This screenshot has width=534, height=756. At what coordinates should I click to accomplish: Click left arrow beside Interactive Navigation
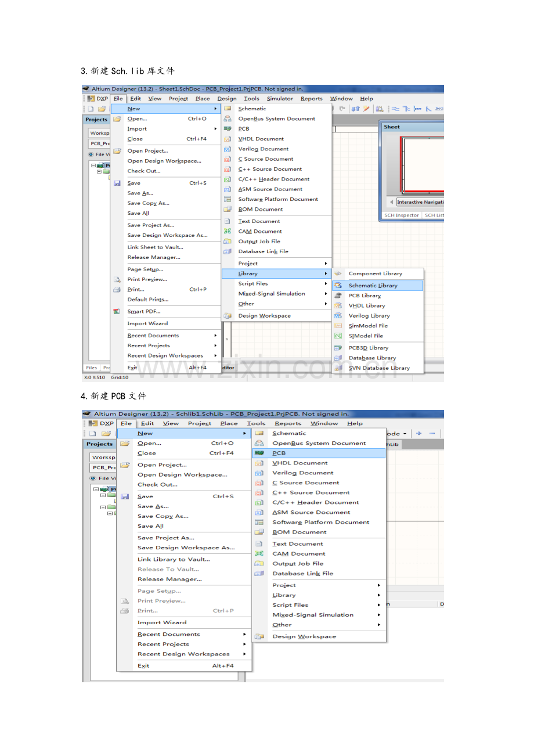coord(391,202)
